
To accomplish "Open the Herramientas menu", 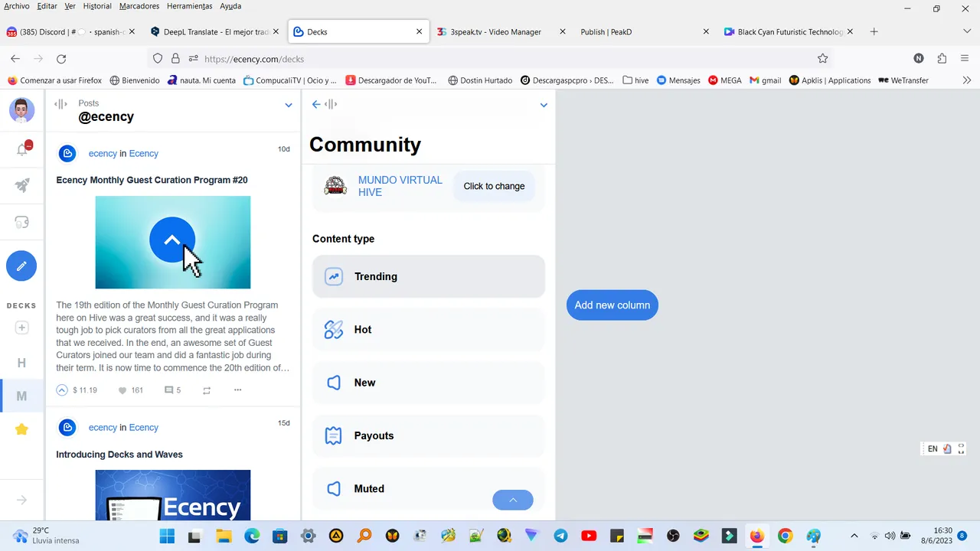I will pyautogui.click(x=189, y=6).
